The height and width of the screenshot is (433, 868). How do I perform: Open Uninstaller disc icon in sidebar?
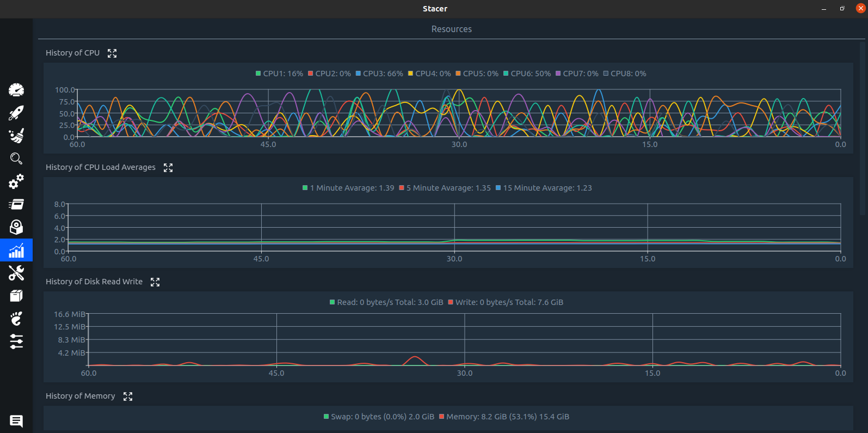[16, 227]
